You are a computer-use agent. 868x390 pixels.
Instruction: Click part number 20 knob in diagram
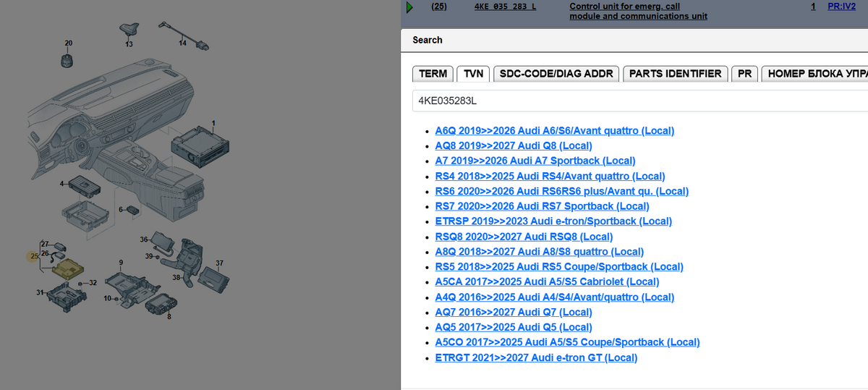point(69,60)
